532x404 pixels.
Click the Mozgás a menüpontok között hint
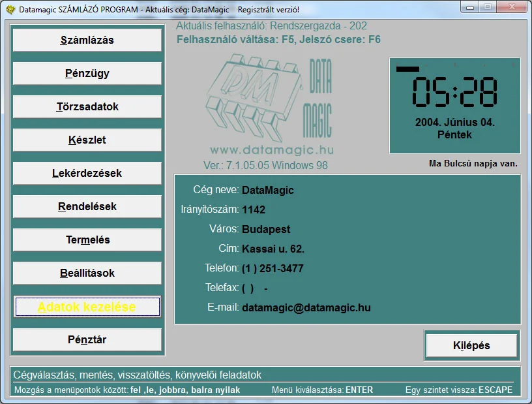[127, 390]
